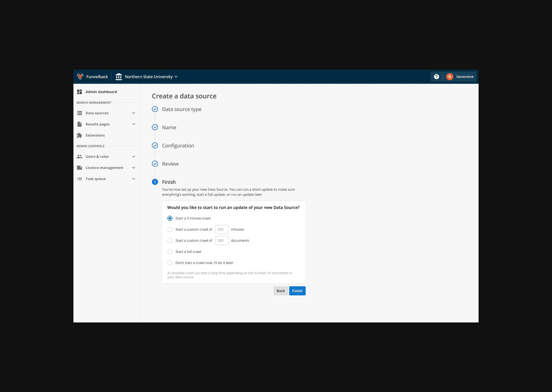Click the Users & roles people icon

click(80, 157)
